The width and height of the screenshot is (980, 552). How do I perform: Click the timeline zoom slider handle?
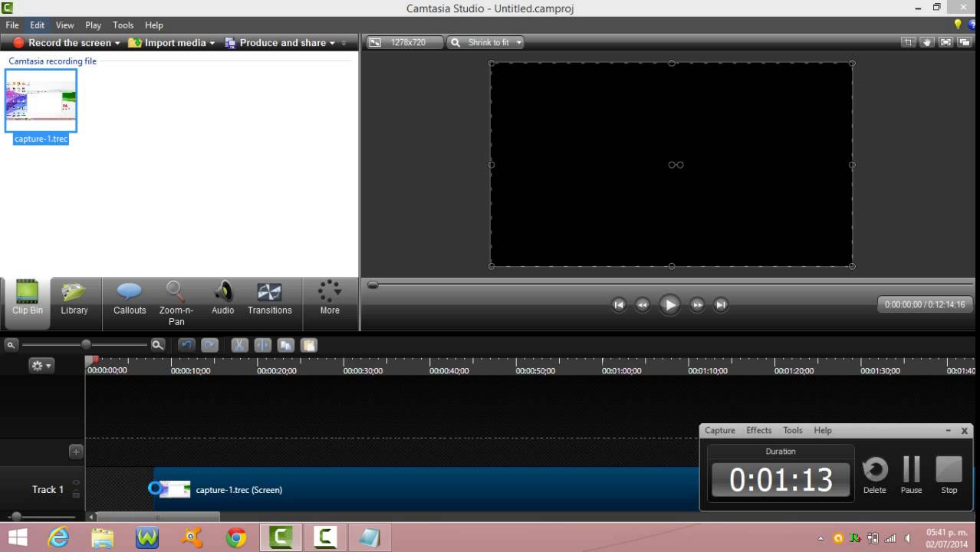point(86,345)
